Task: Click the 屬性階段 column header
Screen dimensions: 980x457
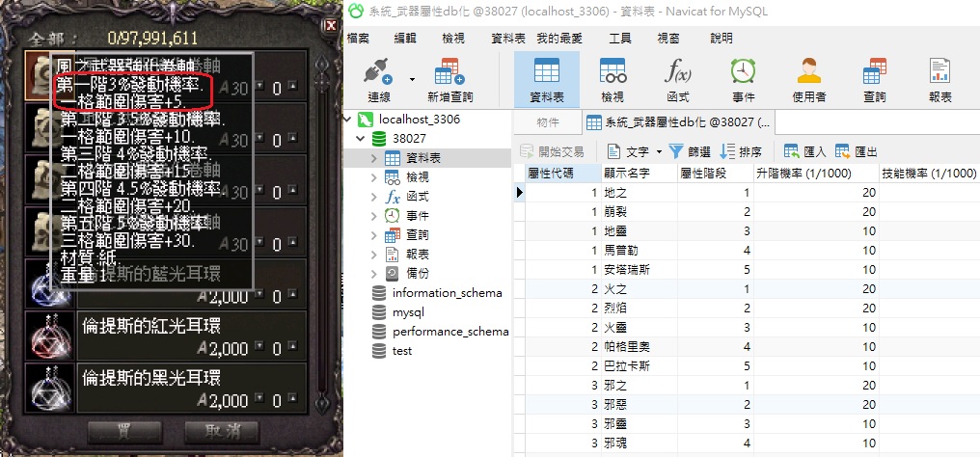Action: point(716,173)
